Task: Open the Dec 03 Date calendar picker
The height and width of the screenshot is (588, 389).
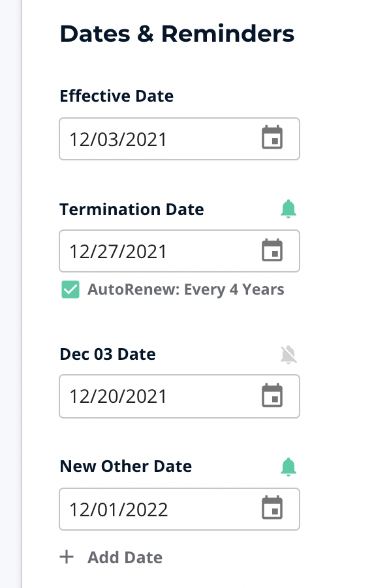Action: click(x=272, y=395)
